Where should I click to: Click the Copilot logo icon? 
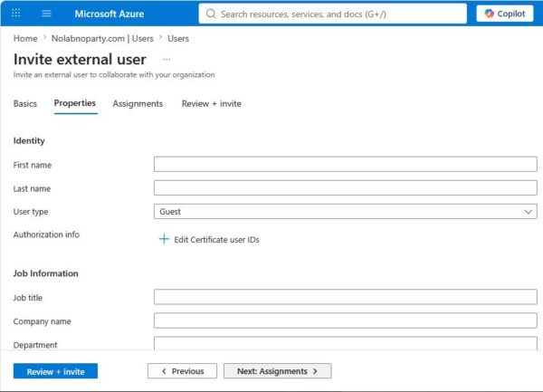click(x=489, y=14)
